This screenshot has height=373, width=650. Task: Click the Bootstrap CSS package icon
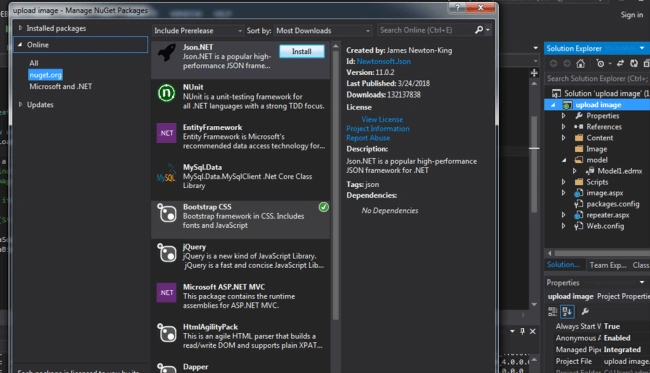[x=167, y=213]
